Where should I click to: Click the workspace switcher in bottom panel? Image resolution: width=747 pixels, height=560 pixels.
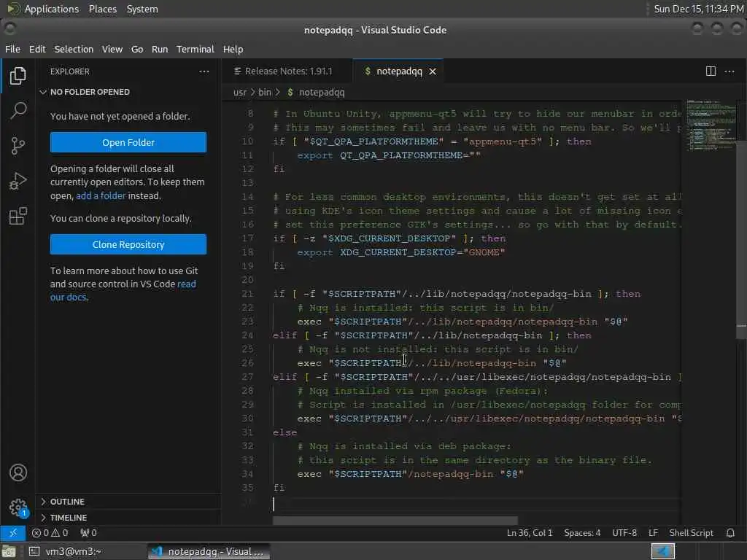click(662, 551)
